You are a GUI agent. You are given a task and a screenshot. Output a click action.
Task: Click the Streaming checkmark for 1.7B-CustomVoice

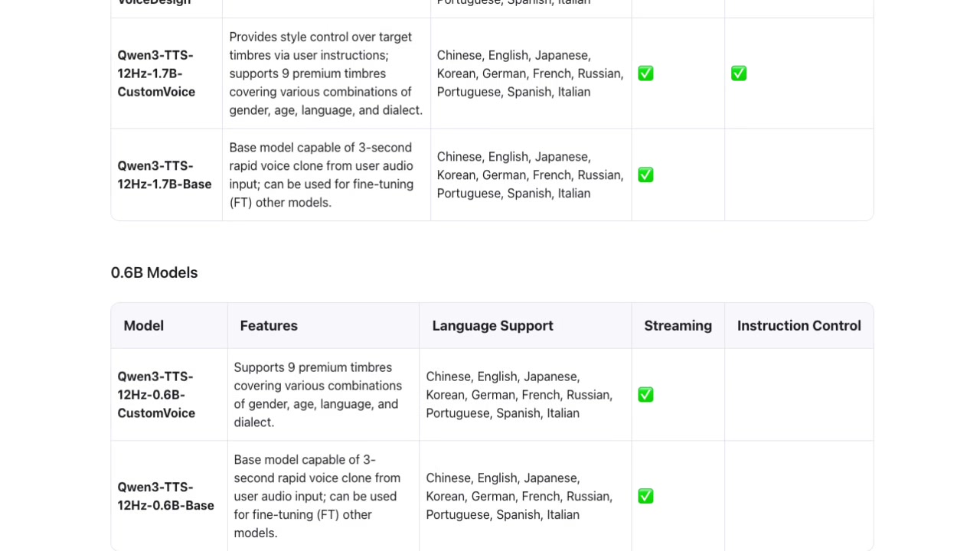[645, 73]
